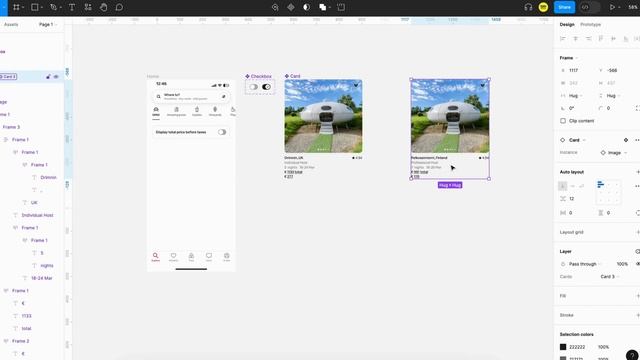Click the Present play icon
The height and width of the screenshot is (360, 640).
[612, 7]
